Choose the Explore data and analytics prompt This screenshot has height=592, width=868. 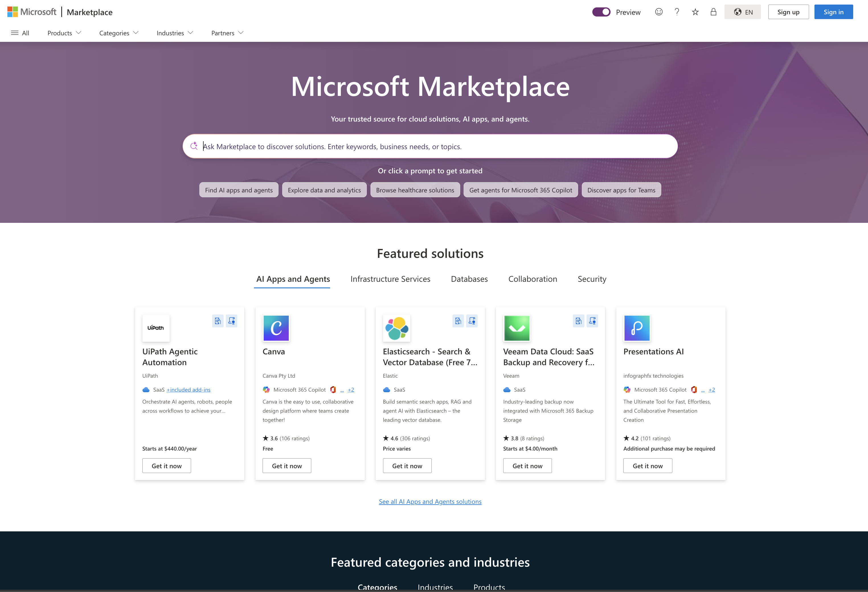324,190
